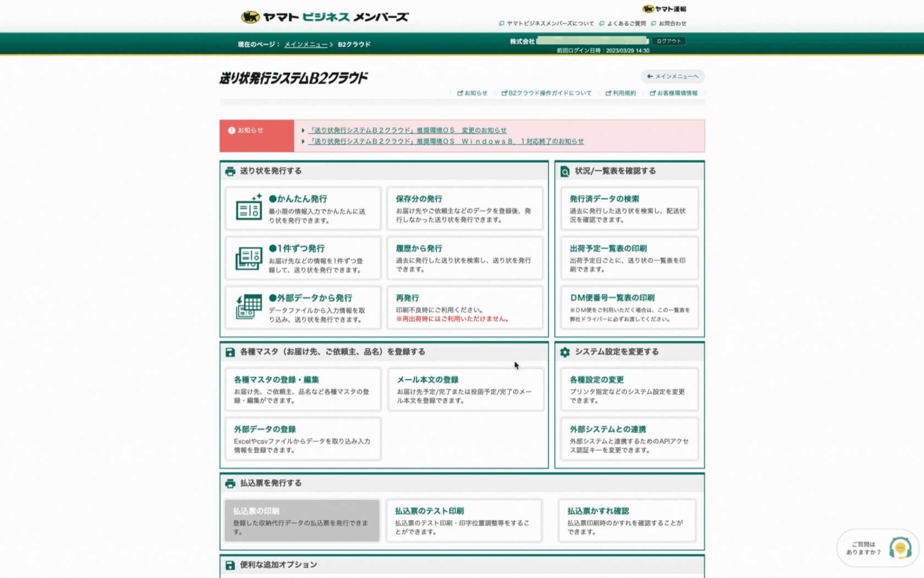Click the ヤマト運輸 logo at top right

point(664,9)
